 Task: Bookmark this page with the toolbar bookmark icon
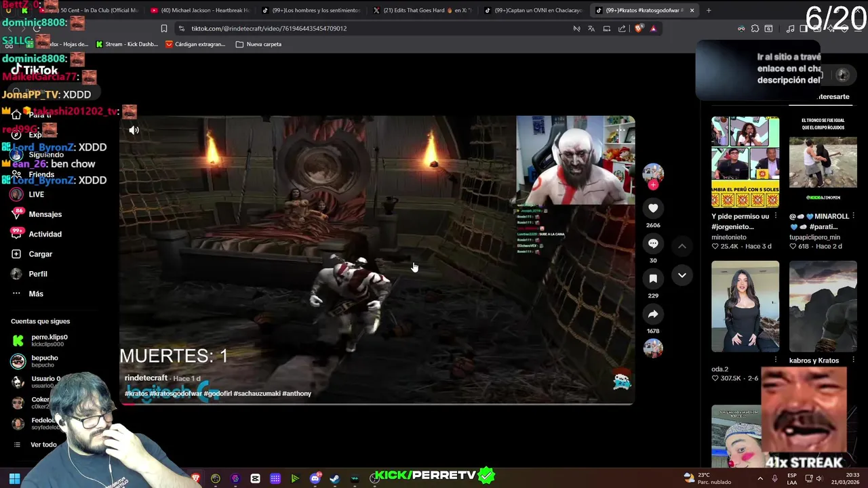[163, 28]
